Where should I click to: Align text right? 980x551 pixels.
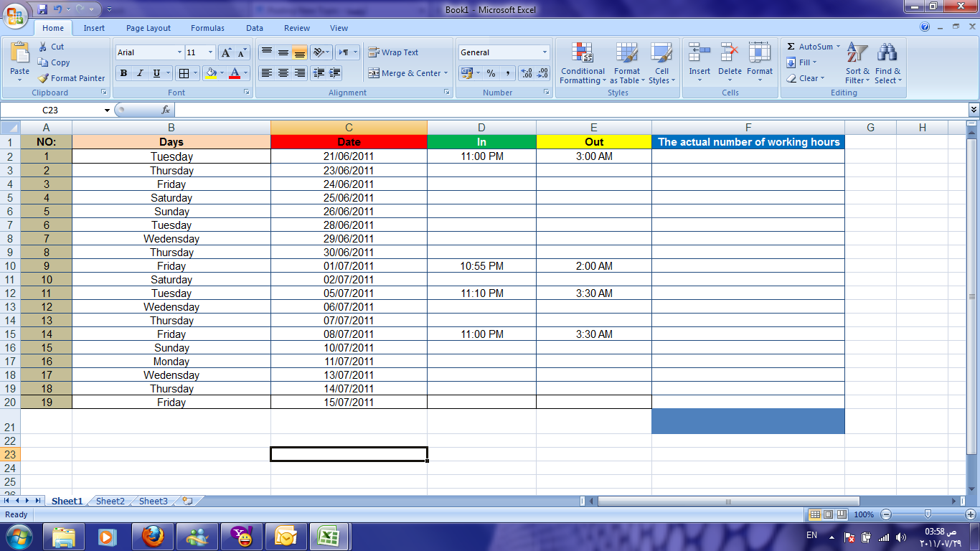300,73
